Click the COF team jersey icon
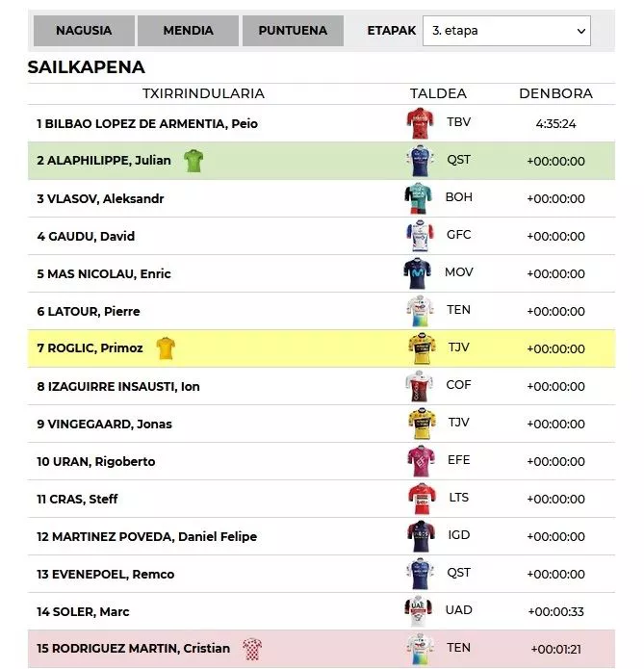 click(x=420, y=386)
